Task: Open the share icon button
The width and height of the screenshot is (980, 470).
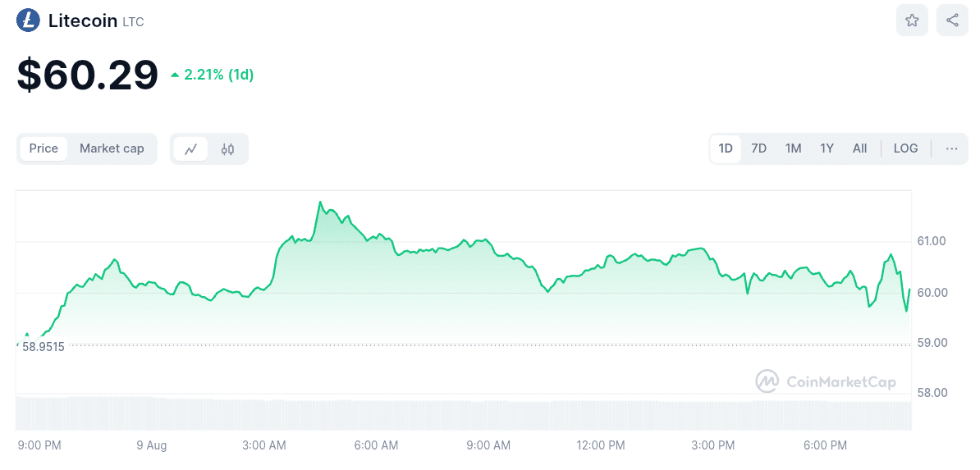Action: pyautogui.click(x=952, y=21)
